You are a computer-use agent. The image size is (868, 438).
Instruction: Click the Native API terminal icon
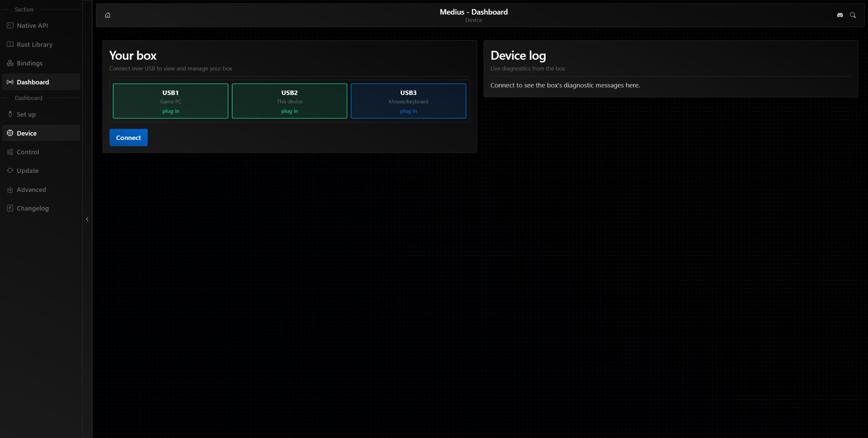pyautogui.click(x=10, y=26)
